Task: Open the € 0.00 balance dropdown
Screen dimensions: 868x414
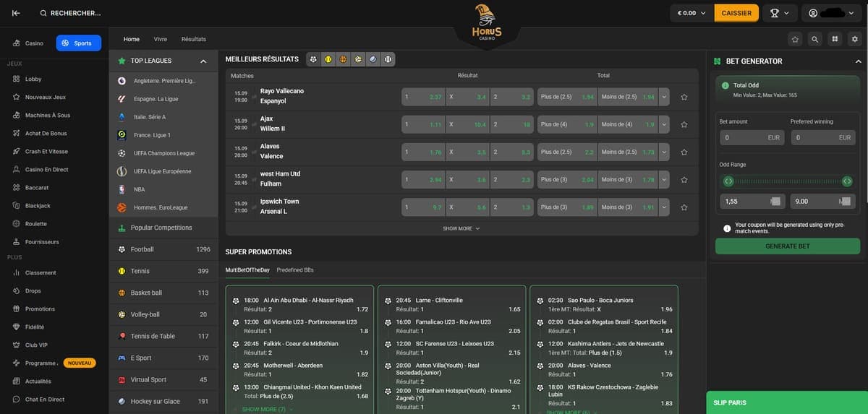Action: point(692,13)
